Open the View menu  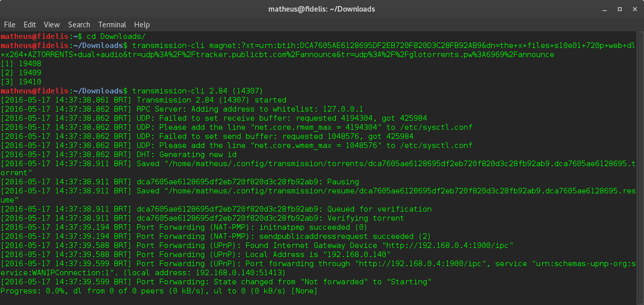click(51, 24)
